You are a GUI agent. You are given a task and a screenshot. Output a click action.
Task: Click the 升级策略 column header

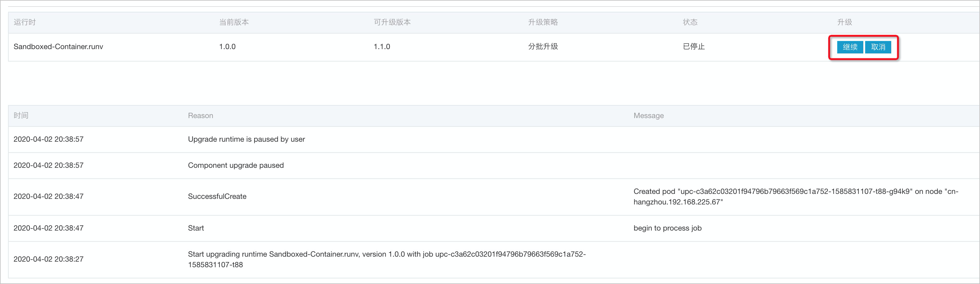(x=543, y=22)
